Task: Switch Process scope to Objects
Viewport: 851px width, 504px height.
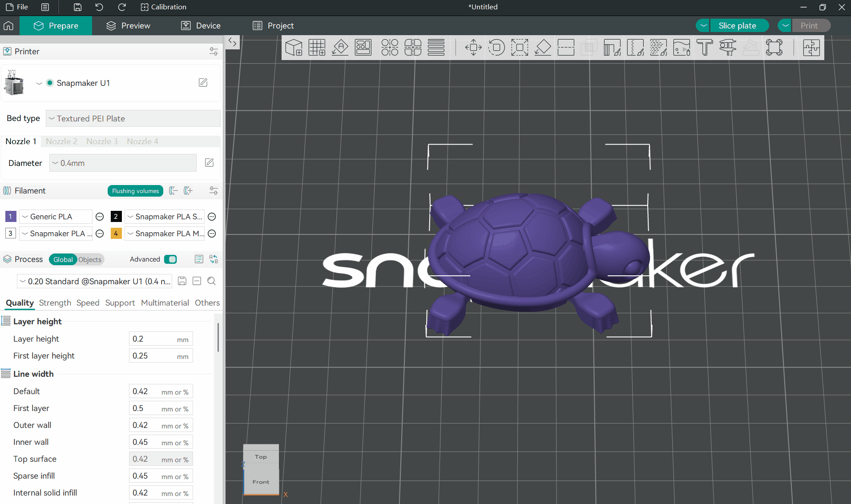Action: coord(89,259)
